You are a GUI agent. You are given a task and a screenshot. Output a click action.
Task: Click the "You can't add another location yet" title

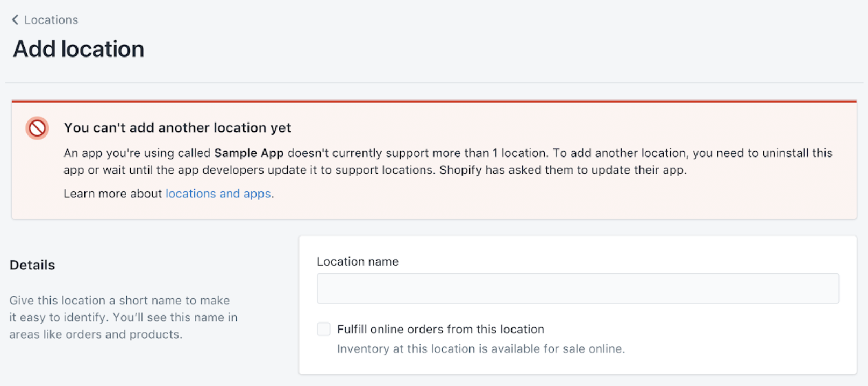click(x=177, y=127)
